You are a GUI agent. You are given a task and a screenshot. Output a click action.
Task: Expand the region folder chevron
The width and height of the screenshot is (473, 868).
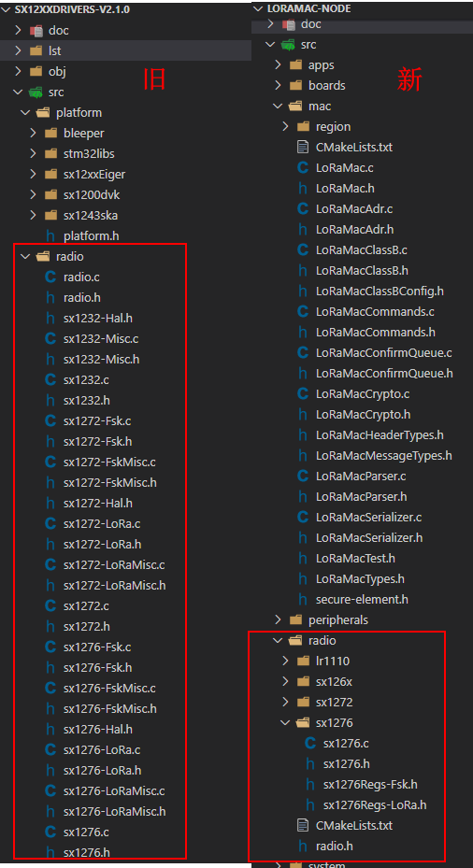click(286, 127)
